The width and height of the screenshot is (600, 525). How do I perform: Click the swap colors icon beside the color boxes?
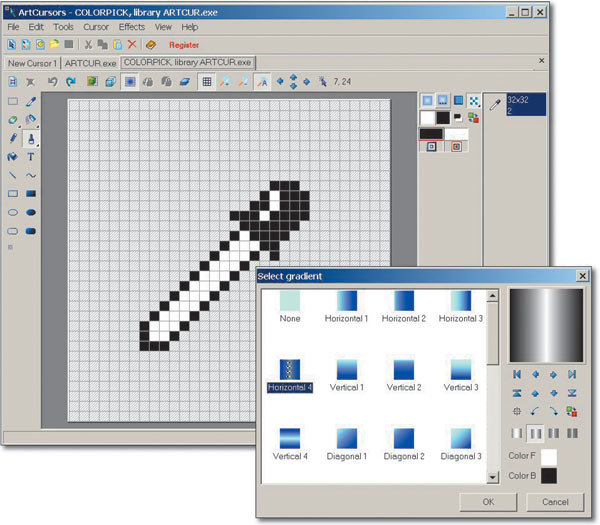(x=473, y=118)
